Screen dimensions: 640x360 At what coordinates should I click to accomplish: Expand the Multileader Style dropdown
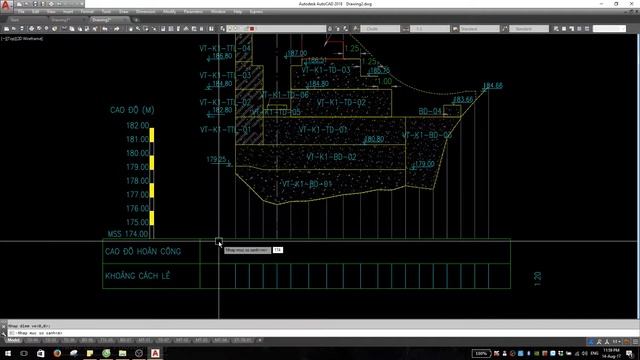coord(546,29)
